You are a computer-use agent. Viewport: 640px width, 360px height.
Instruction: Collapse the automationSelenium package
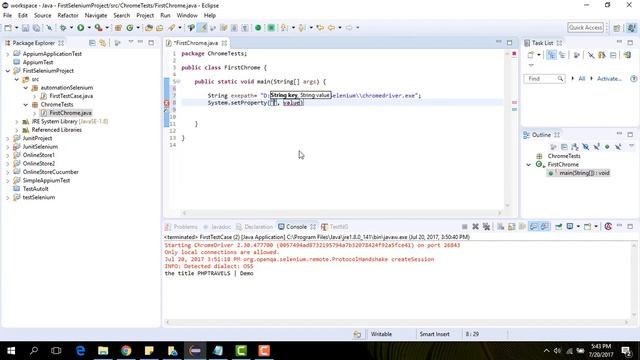(26, 88)
